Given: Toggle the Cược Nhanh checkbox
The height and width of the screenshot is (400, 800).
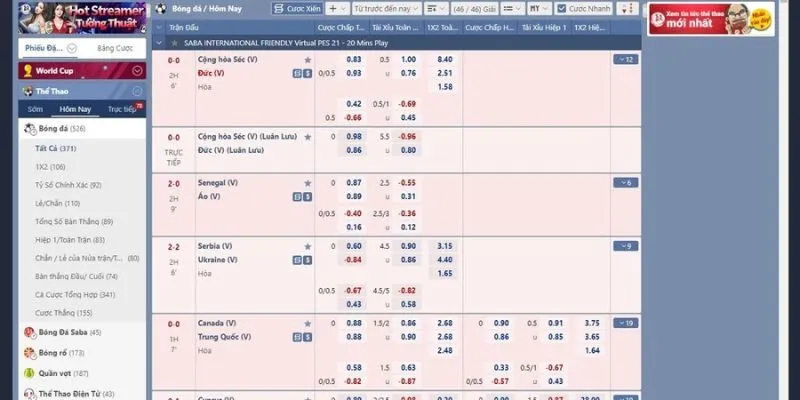Looking at the screenshot, I should (562, 8).
